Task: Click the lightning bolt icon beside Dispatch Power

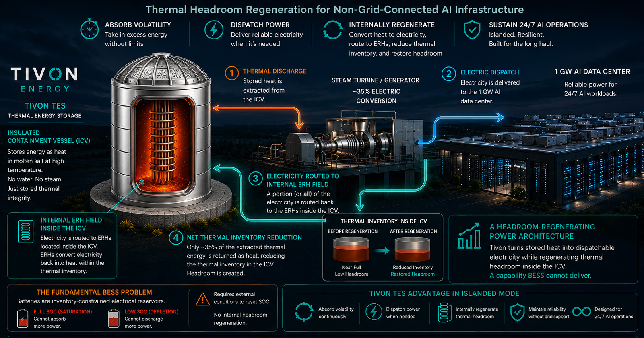Action: coord(214,29)
